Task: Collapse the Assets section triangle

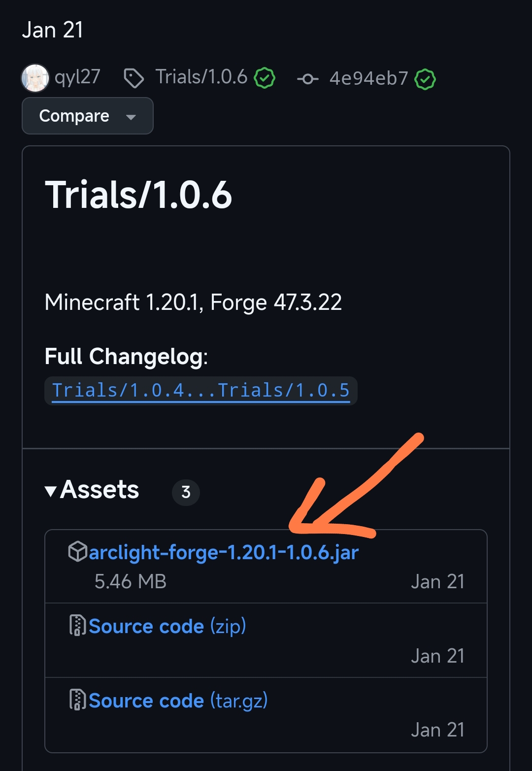Action: coord(50,491)
